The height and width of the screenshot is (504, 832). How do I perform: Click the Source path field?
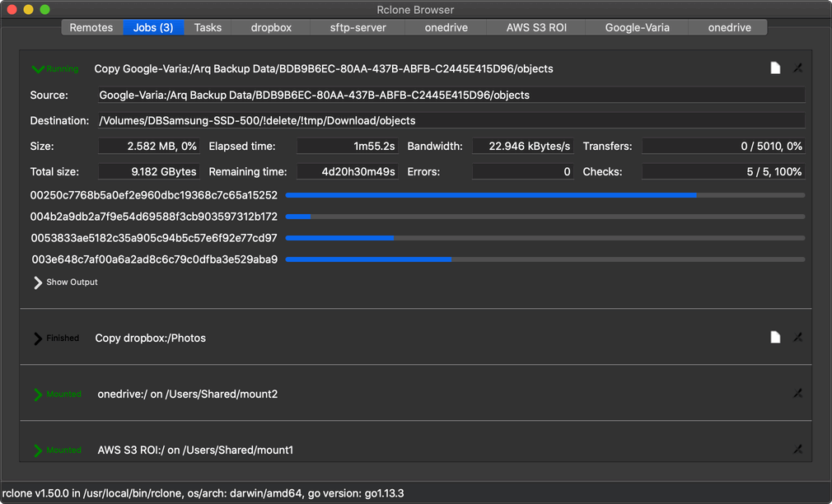tap(451, 95)
